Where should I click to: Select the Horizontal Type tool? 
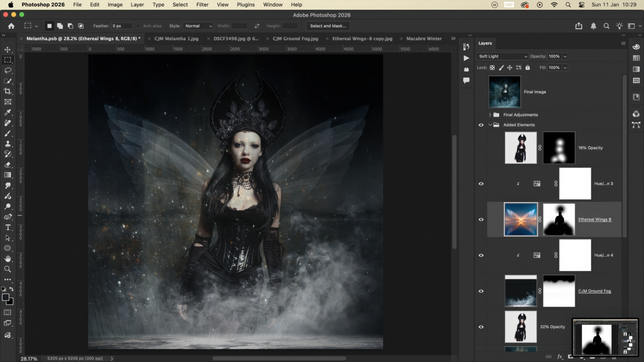(8, 227)
